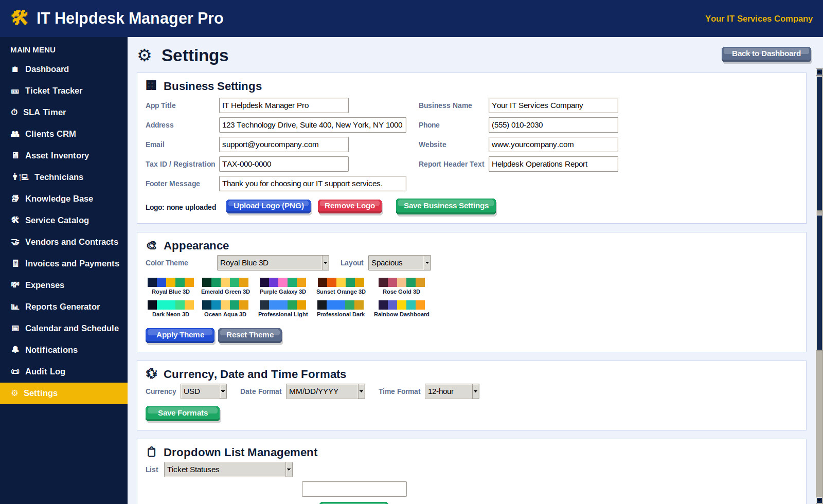Click Back to Dashboard button

[x=766, y=54]
